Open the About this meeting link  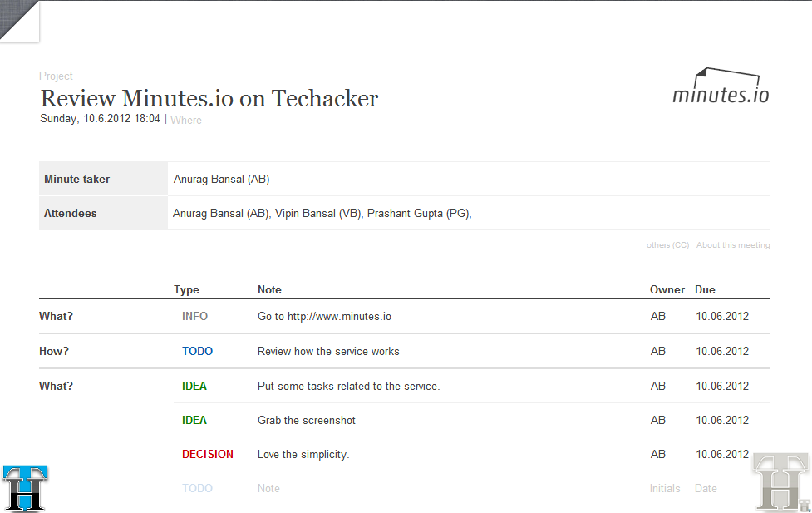(x=733, y=245)
